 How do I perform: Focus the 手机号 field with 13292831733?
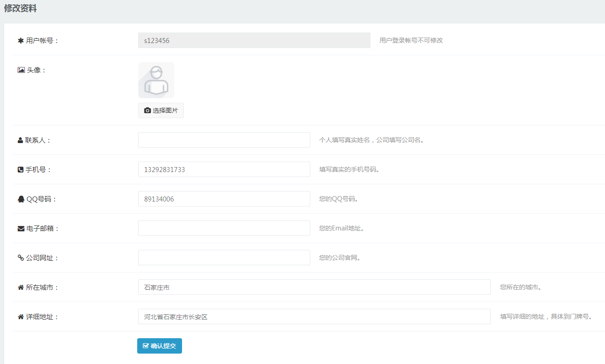click(x=224, y=169)
